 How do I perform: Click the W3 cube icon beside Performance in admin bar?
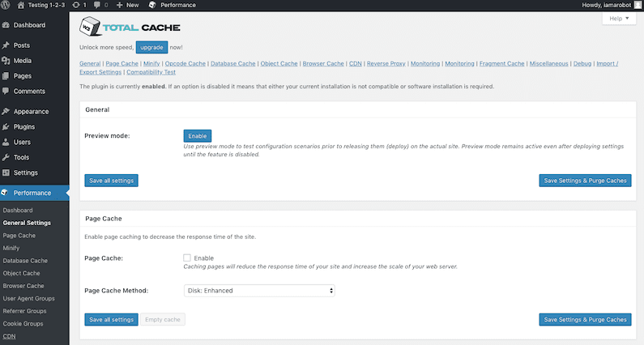tap(152, 5)
